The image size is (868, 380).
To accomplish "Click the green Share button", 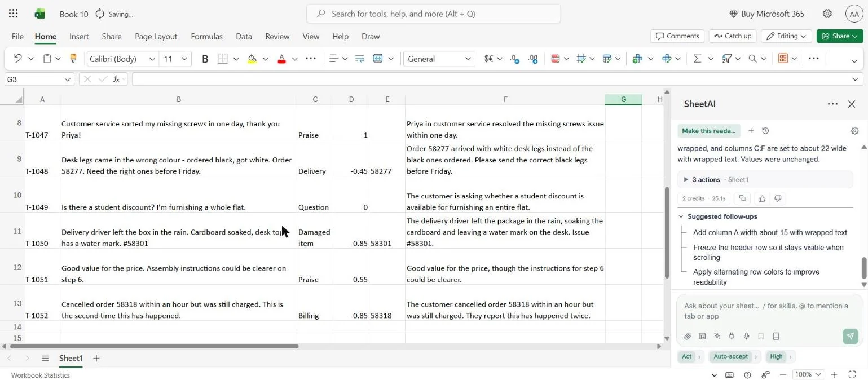I will tap(840, 36).
